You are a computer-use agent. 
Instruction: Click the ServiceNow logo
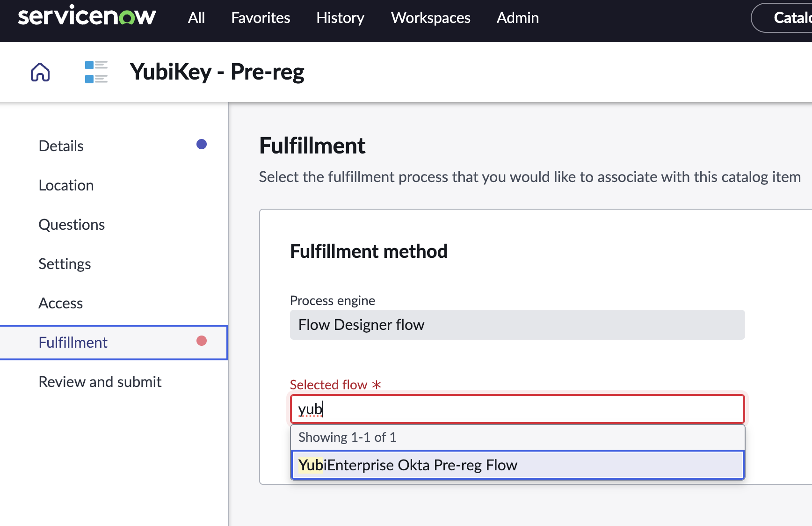click(x=87, y=16)
